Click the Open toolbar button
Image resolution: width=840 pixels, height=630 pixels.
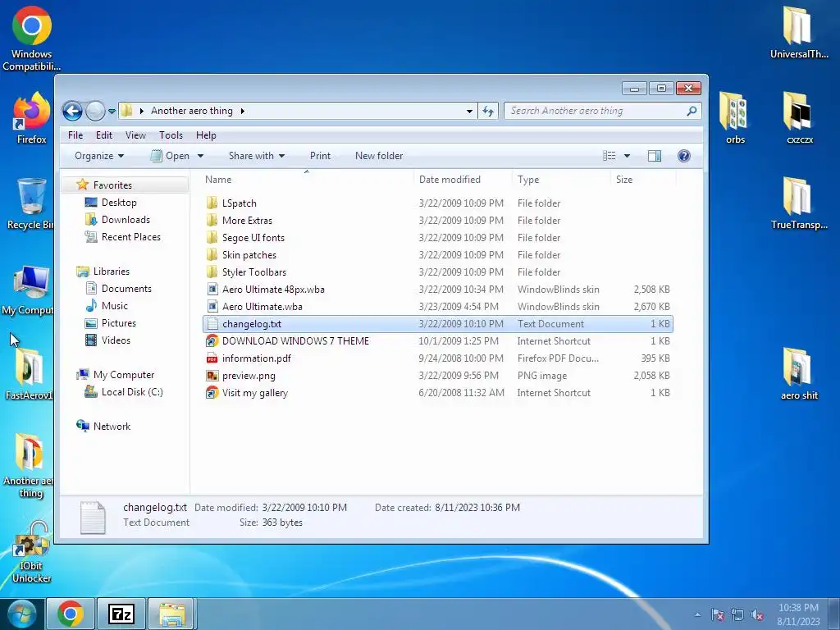pos(171,156)
